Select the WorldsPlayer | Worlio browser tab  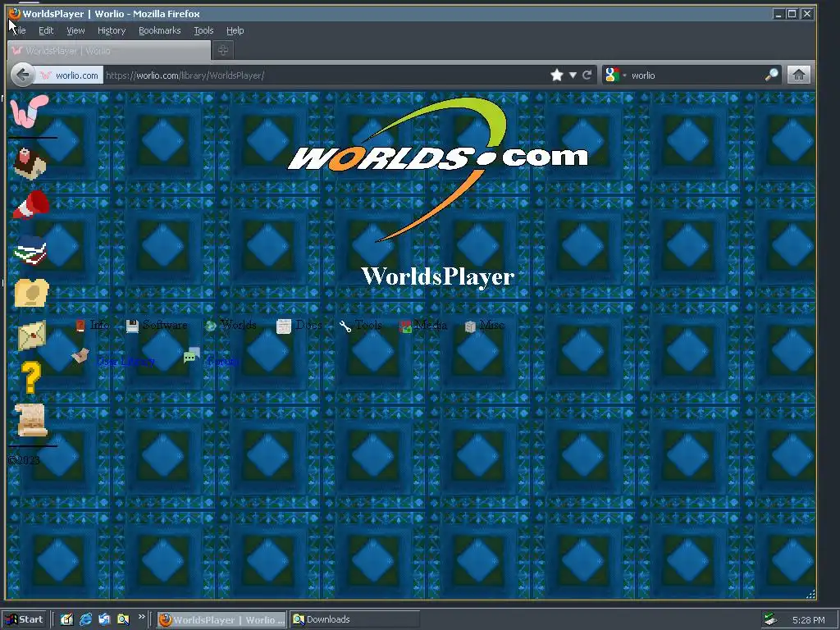pos(109,51)
